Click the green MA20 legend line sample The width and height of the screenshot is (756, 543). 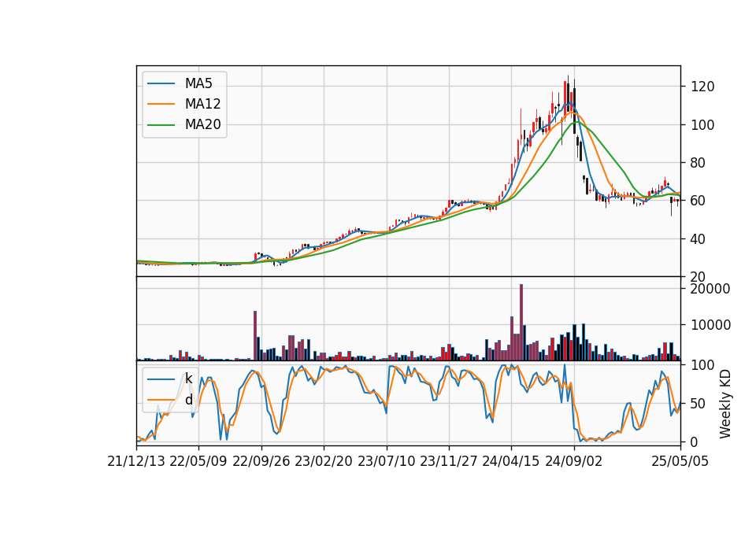click(x=161, y=125)
